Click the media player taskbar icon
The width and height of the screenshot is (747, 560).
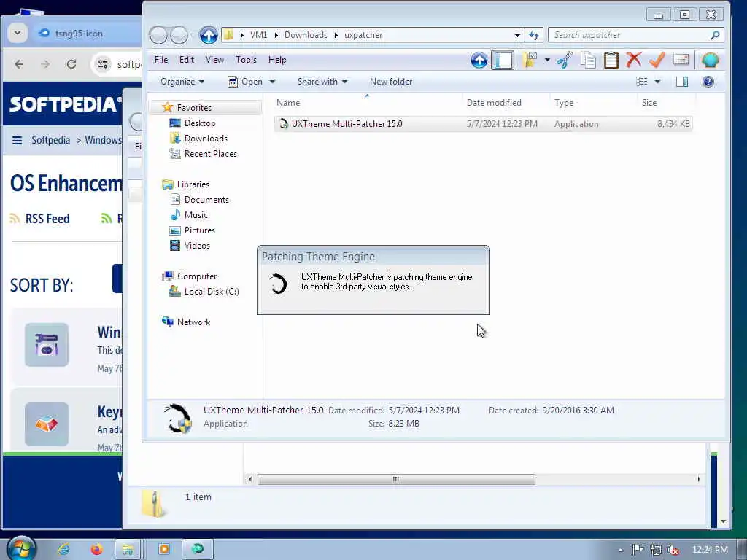(x=163, y=549)
